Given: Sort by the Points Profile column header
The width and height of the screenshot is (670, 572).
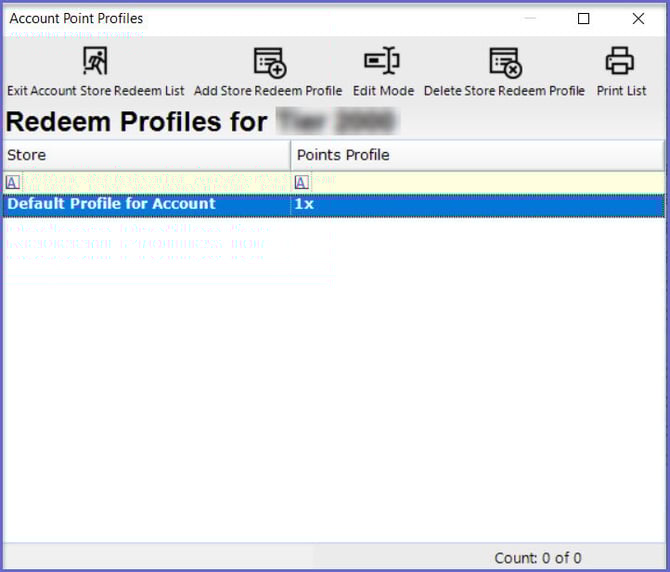Looking at the screenshot, I should coord(477,155).
